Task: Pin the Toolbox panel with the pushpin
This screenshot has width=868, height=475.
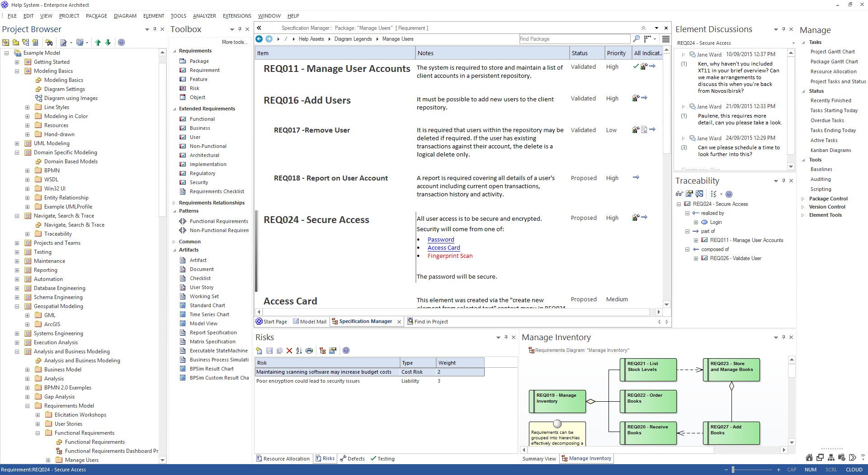Action: pyautogui.click(x=240, y=29)
